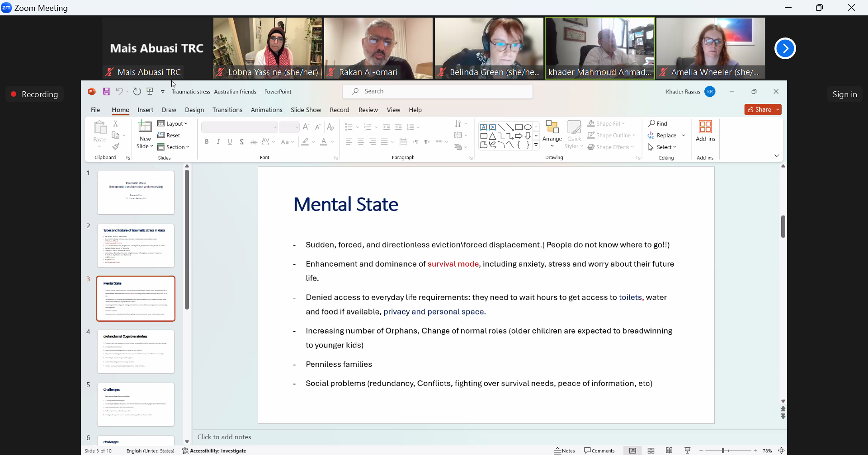Open the Section dropdown menu
Screen dimensions: 868x455
tap(174, 147)
